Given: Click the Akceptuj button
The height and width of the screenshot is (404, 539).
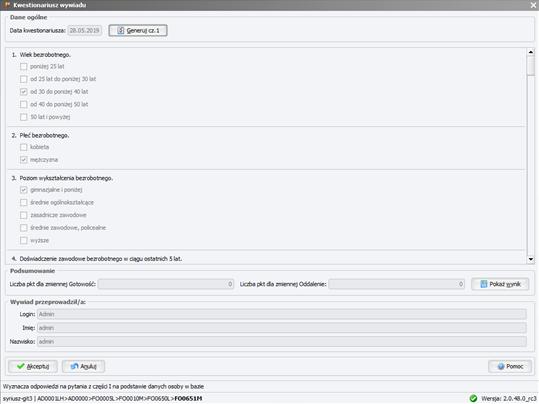Looking at the screenshot, I should (33, 367).
